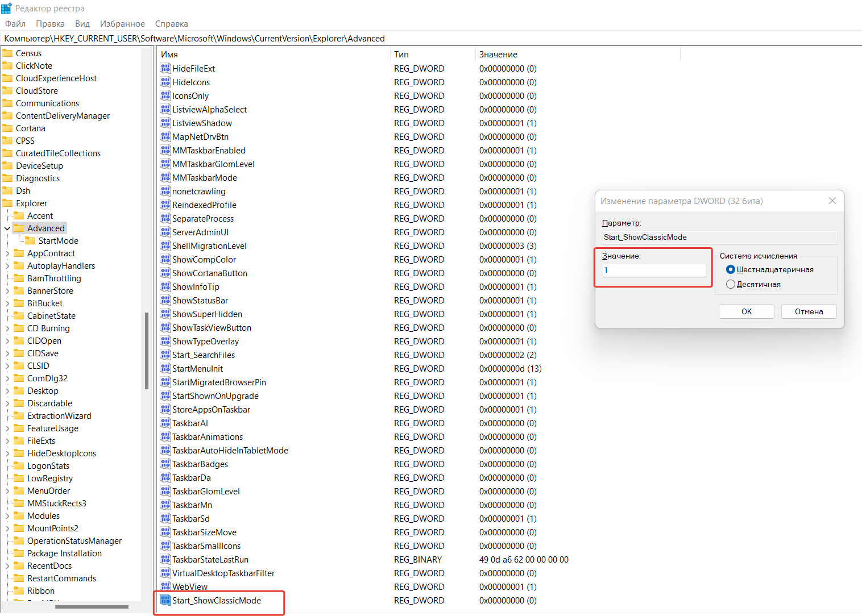Expand the BannerStore key
Screen dimensions: 862x616
[7, 291]
